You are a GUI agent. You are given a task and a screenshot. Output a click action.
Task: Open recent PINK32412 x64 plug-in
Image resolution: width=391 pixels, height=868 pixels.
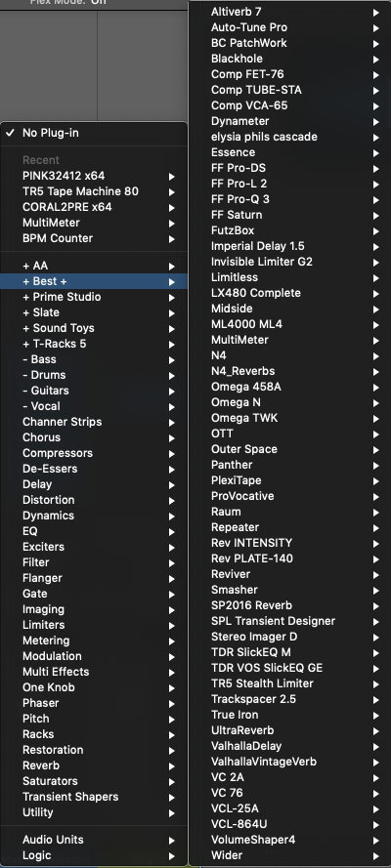(94, 176)
